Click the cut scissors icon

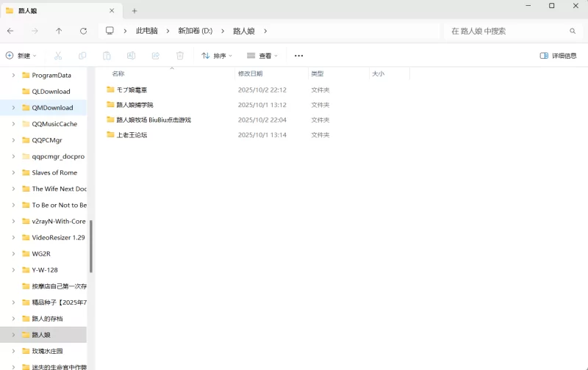point(58,56)
